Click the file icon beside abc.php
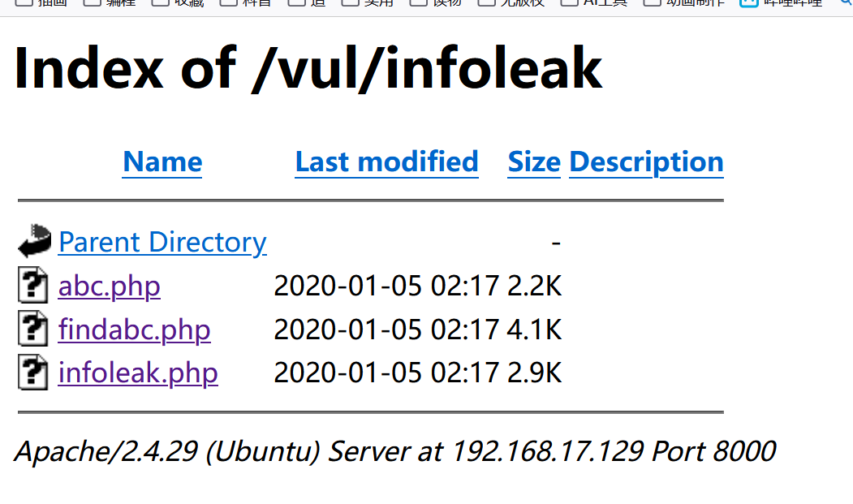The width and height of the screenshot is (853, 504). coord(32,286)
